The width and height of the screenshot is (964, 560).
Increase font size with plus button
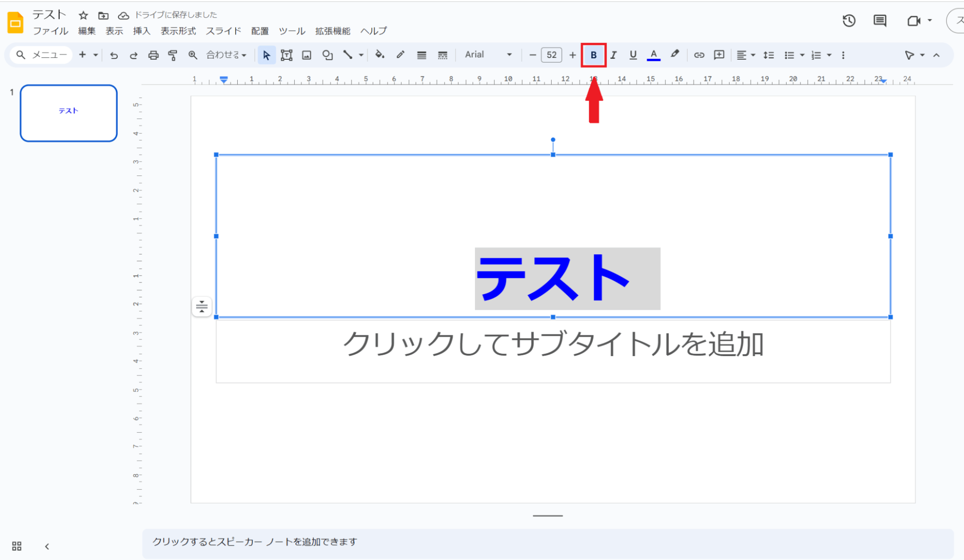coord(572,55)
